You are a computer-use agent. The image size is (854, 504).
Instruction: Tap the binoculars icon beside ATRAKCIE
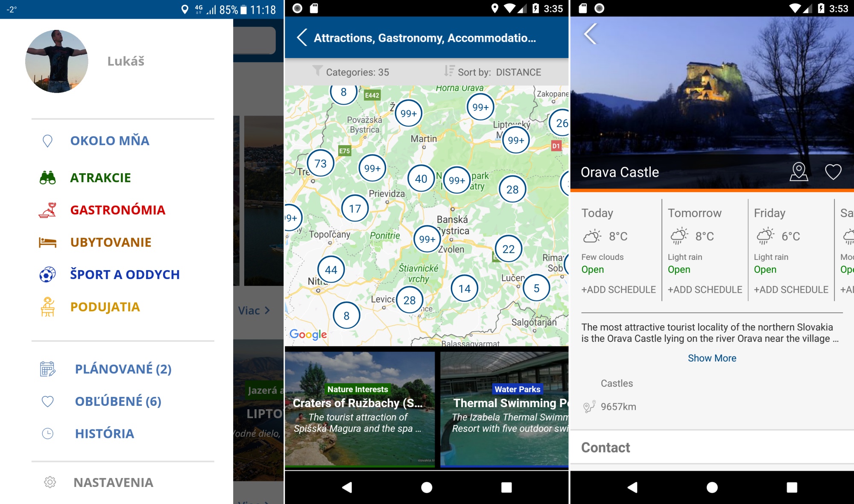coord(47,178)
